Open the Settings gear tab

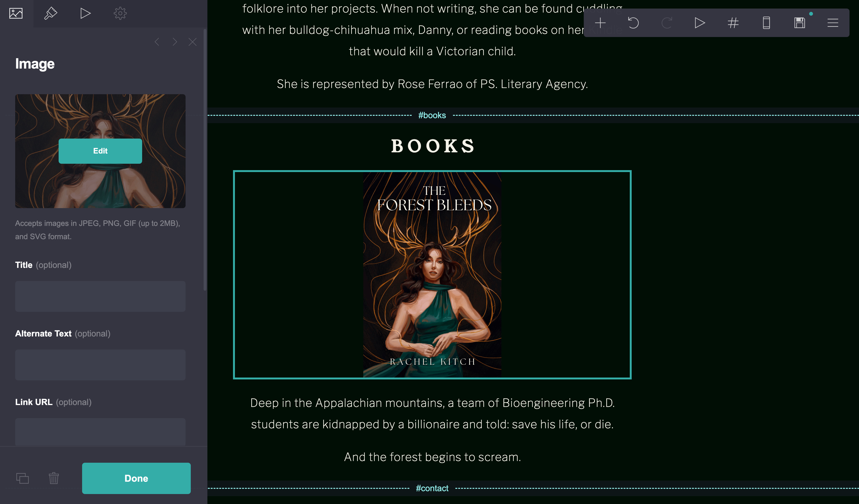click(x=120, y=14)
